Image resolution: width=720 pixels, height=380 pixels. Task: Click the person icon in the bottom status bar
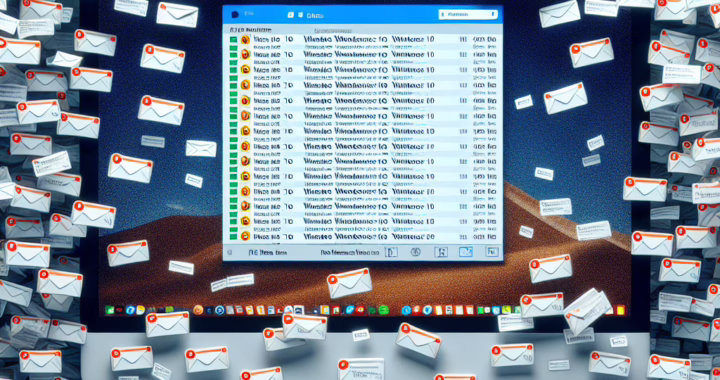point(441,252)
